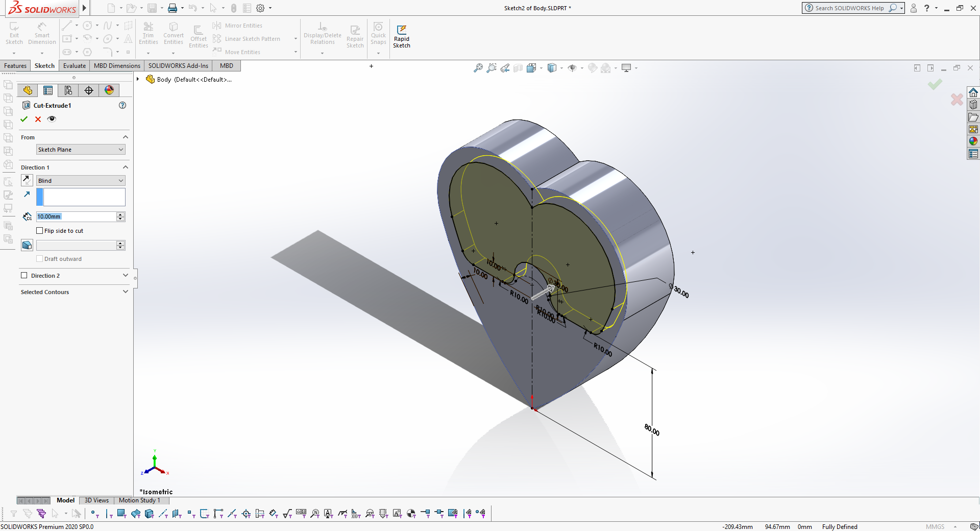Image resolution: width=980 pixels, height=531 pixels.
Task: Click Move Entities button
Action: [237, 52]
